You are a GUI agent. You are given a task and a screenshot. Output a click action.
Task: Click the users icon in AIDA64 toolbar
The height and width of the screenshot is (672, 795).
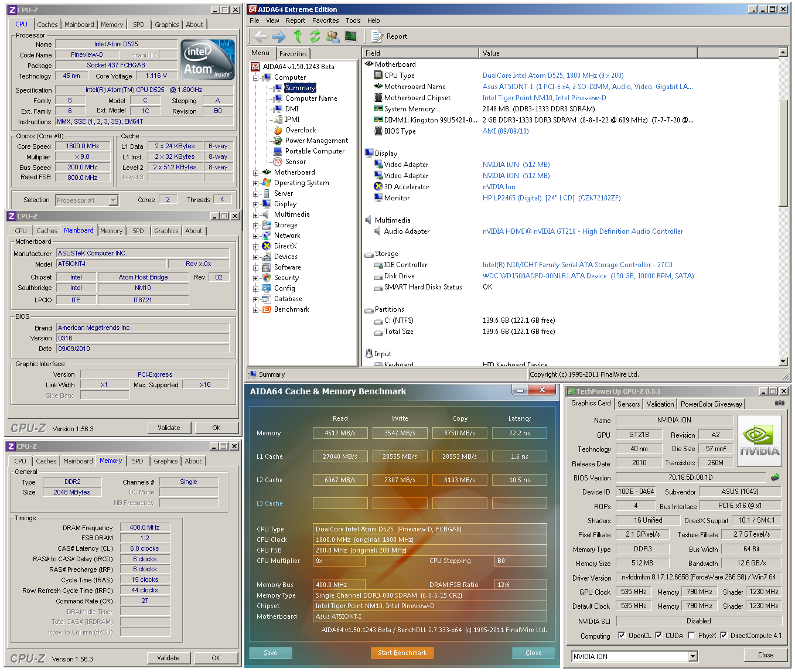(x=333, y=36)
